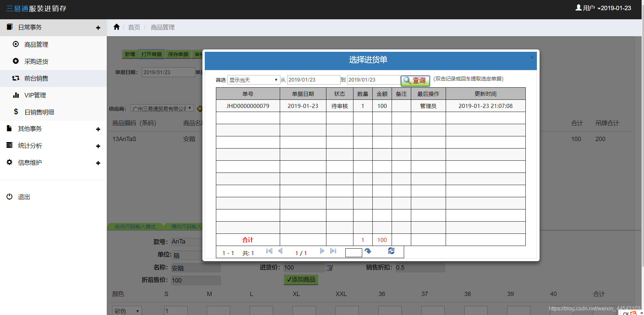Open 商品管理 in the sidebar

[36, 45]
